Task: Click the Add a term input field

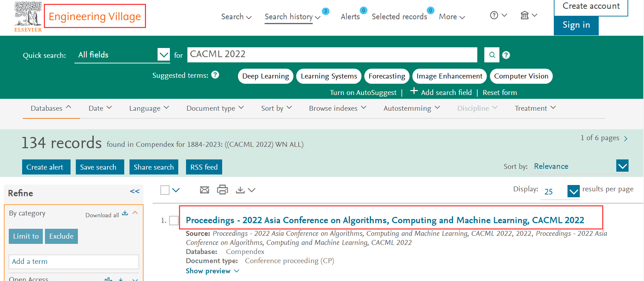Action: (x=74, y=262)
